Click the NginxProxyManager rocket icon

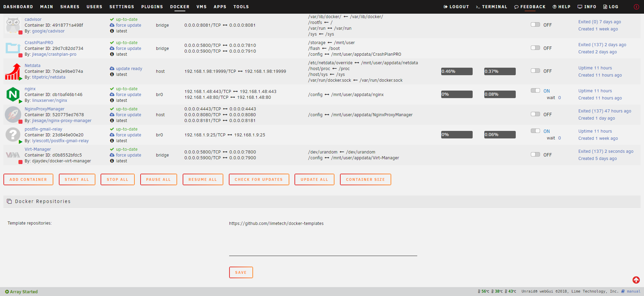pyautogui.click(x=13, y=115)
